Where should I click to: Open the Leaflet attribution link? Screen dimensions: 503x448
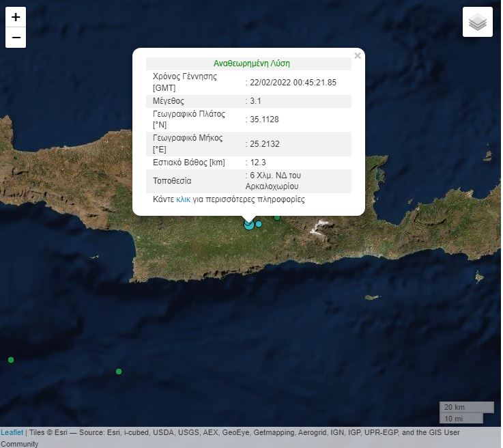(x=12, y=432)
